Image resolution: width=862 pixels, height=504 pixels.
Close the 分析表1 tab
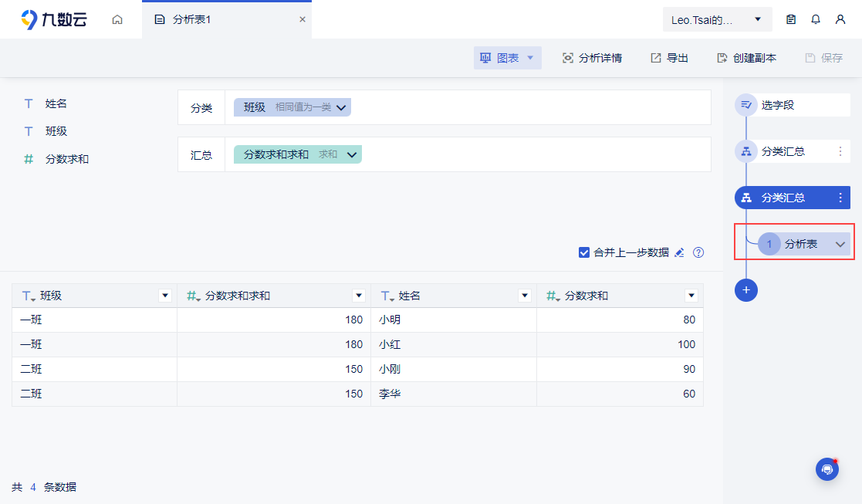(303, 19)
